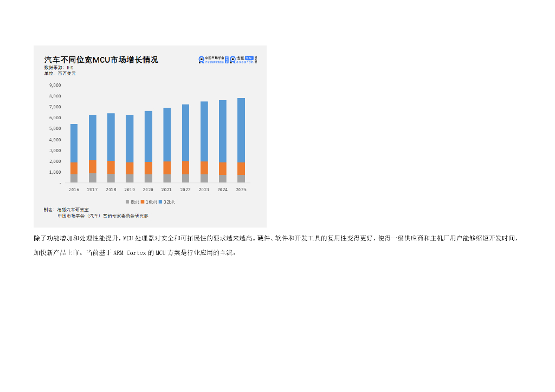Select the 2016 axis label
The width and height of the screenshot is (555, 392).
pyautogui.click(x=74, y=189)
